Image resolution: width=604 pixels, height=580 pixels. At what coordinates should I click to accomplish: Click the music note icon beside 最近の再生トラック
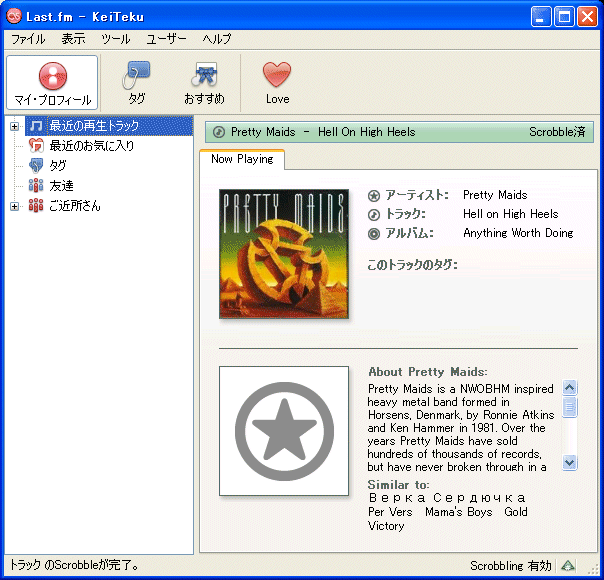(36, 126)
